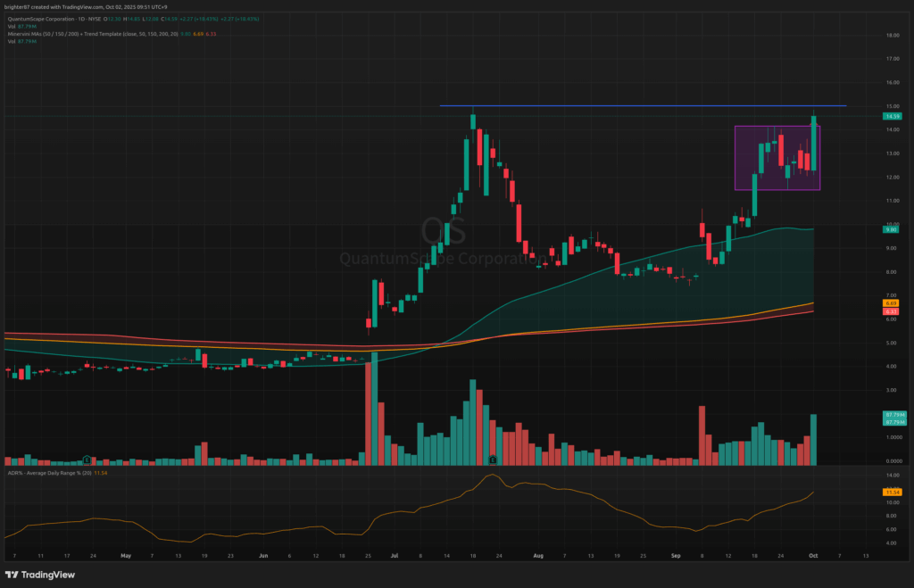The width and height of the screenshot is (914, 588).
Task: Select the current price label 14.59
Action: 890,116
